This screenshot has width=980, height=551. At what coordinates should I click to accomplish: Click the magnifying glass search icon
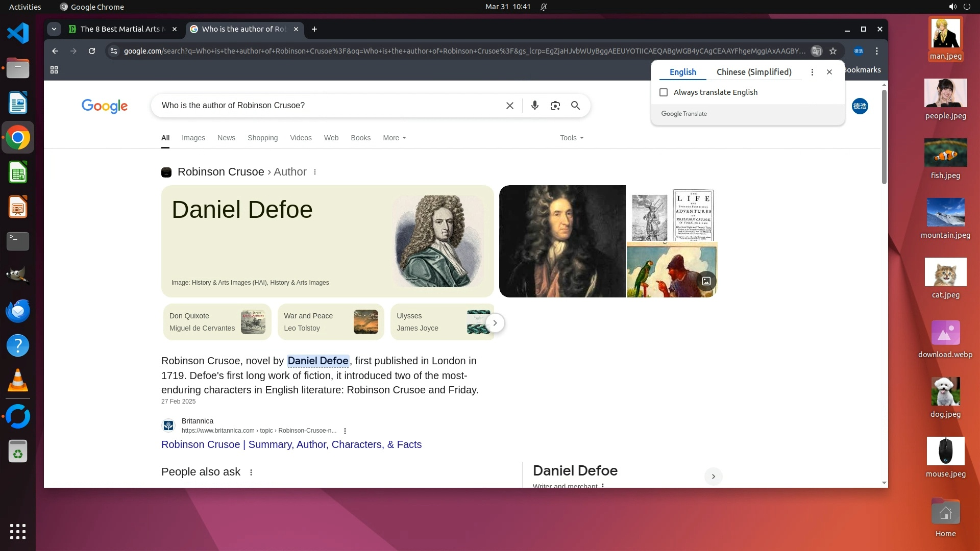[575, 106]
